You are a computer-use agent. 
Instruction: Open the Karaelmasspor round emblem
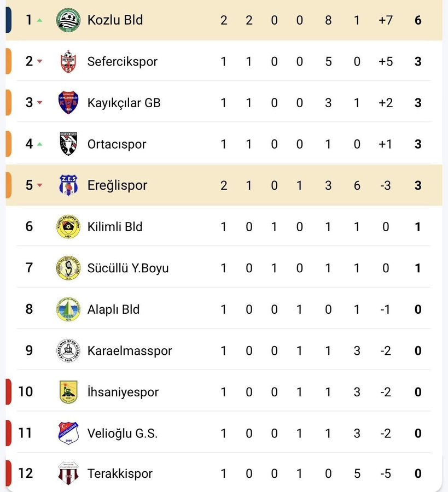[68, 350]
